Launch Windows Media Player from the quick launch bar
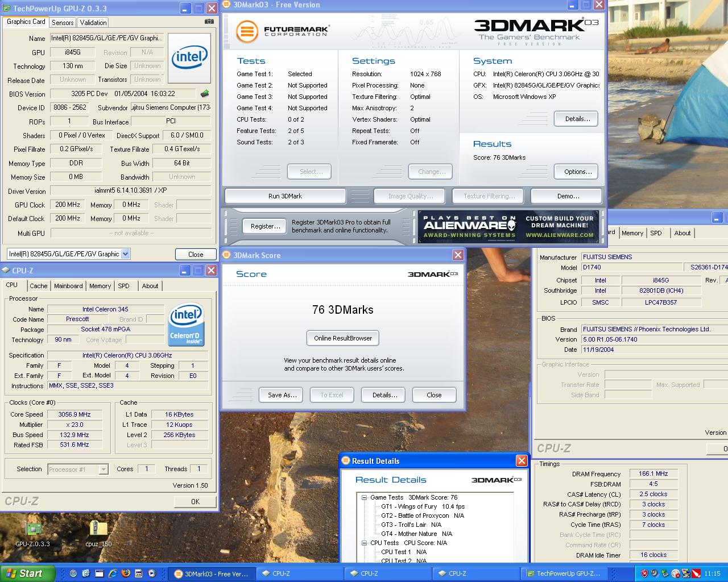 (152, 573)
